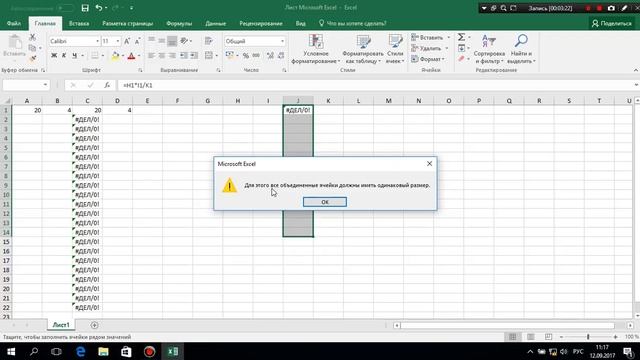
Task: Switch to the Вставка tab
Action: (79, 24)
